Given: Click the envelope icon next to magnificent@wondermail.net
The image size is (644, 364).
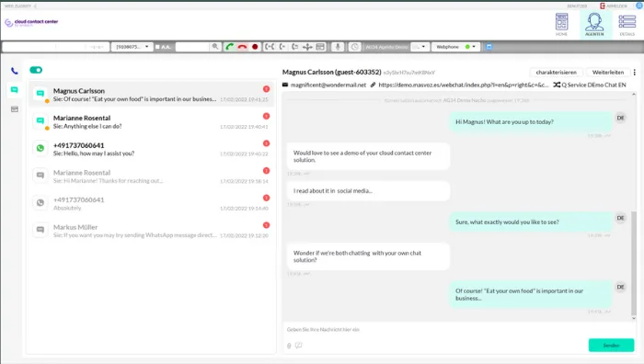Looking at the screenshot, I should [285, 85].
